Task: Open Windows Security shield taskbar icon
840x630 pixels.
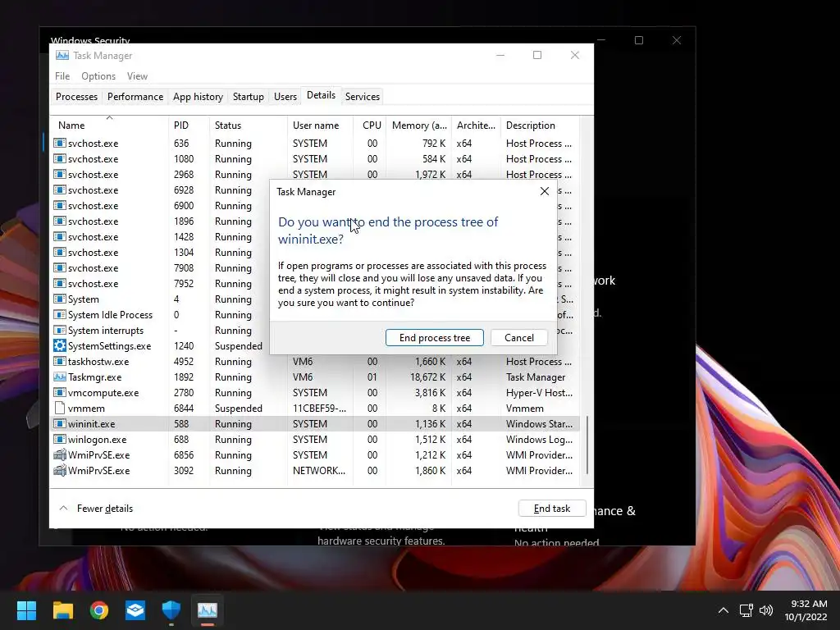Action: click(171, 609)
